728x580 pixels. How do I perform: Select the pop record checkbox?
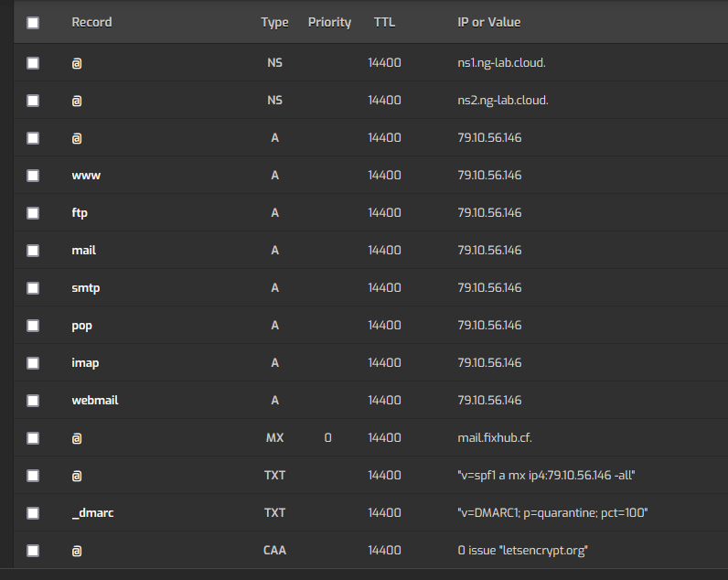[33, 326]
